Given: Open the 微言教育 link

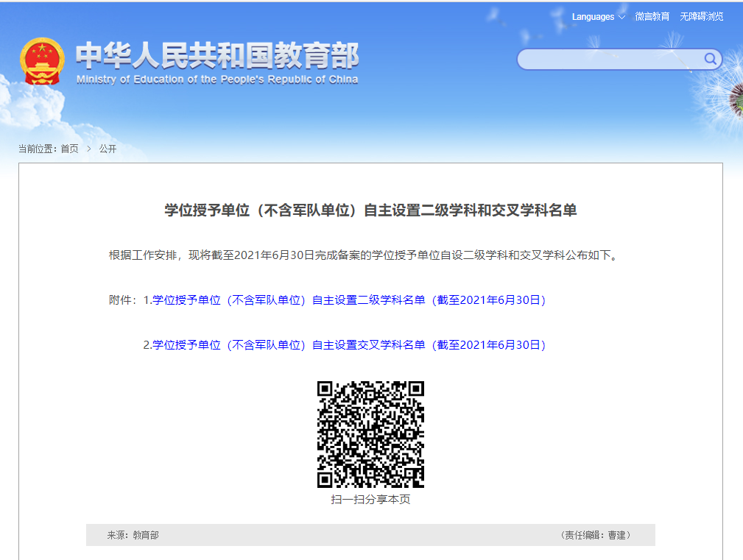Looking at the screenshot, I should (x=652, y=16).
